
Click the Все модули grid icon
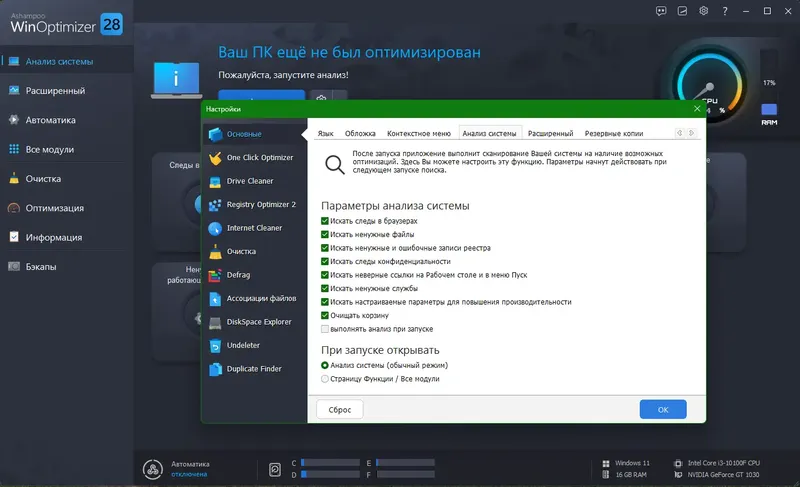coord(14,149)
